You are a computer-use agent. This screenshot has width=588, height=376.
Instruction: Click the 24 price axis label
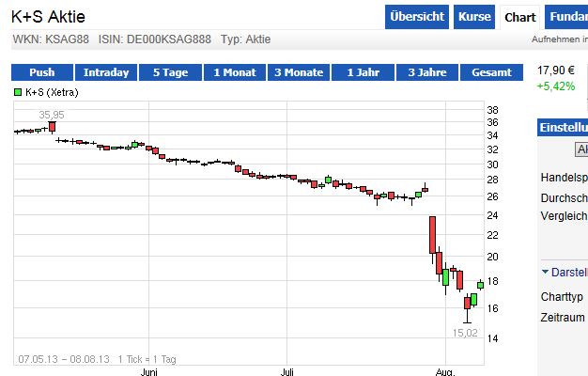click(492, 215)
